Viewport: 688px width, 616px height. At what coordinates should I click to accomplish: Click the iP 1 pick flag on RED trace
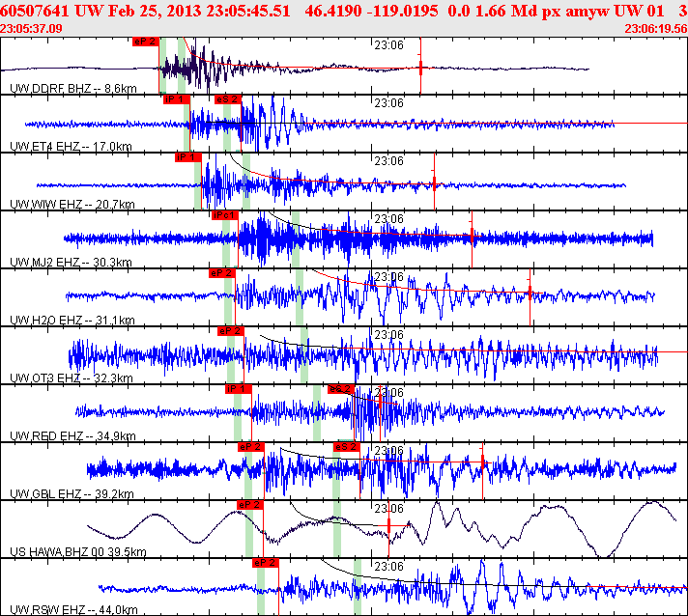239,389
